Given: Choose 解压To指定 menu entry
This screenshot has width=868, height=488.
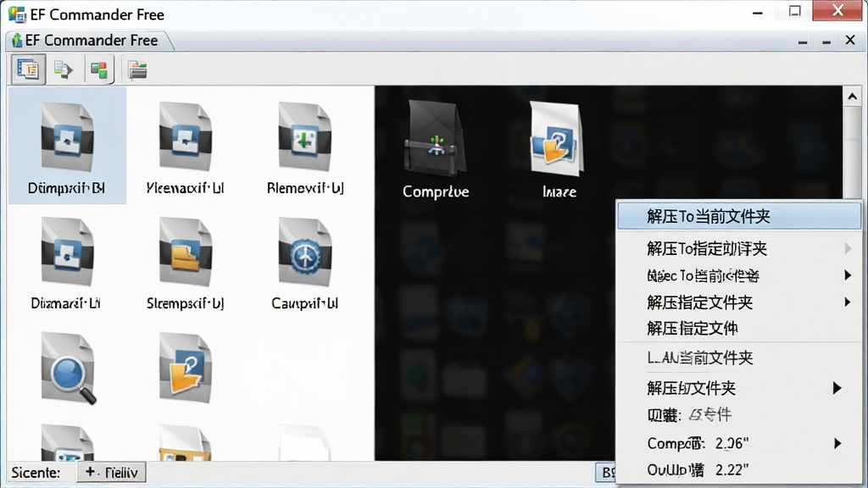Looking at the screenshot, I should click(739, 248).
